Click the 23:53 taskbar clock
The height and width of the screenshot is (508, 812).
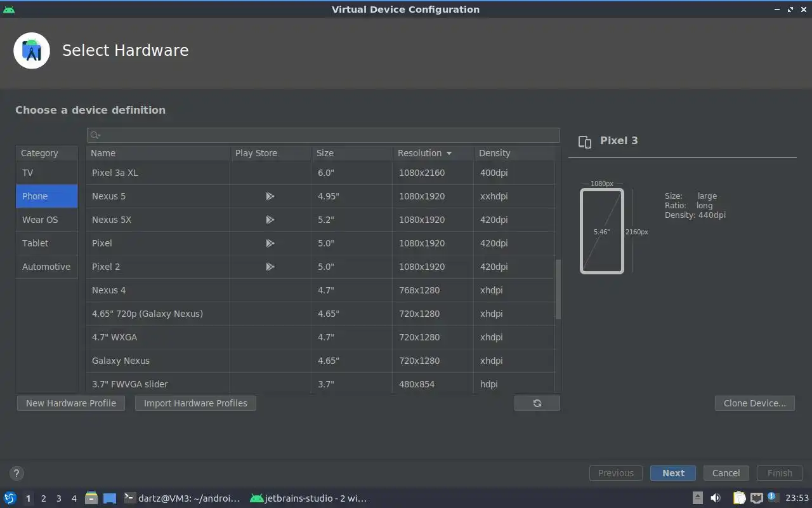pyautogui.click(x=797, y=498)
